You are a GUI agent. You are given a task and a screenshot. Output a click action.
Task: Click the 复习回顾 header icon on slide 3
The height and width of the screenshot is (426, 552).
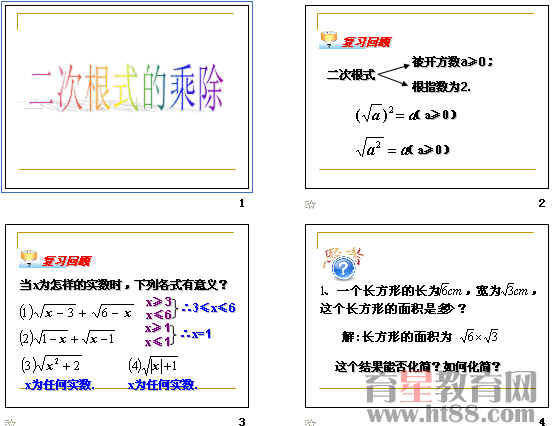pos(29,259)
